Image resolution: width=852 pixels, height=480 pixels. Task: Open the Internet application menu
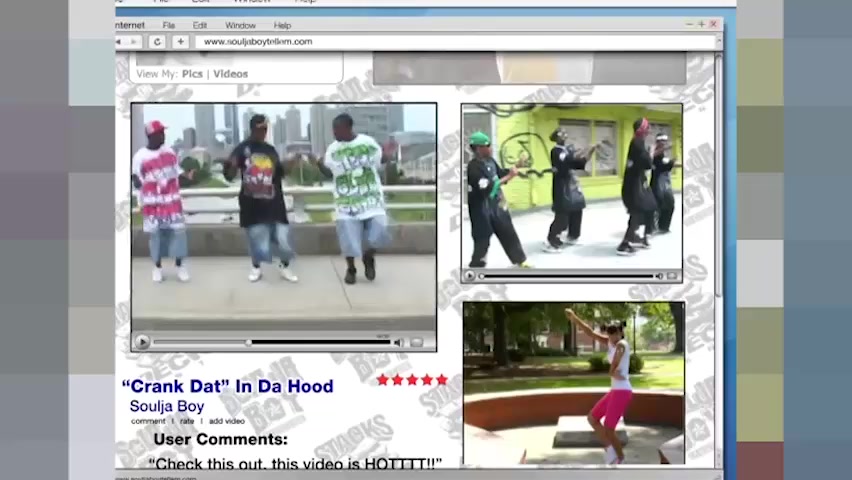(130, 26)
